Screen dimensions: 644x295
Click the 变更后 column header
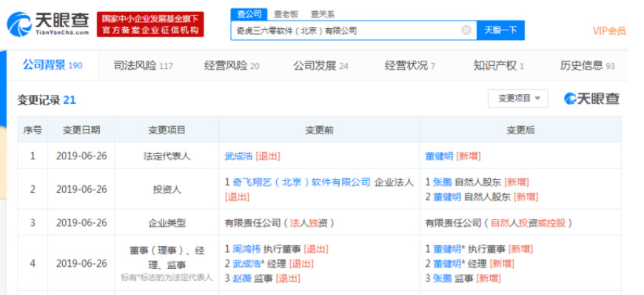click(520, 130)
